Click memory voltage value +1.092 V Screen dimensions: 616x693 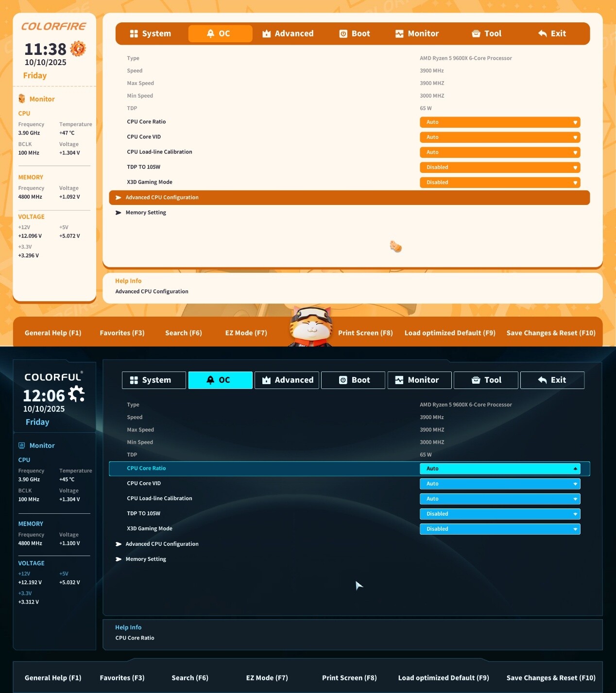pyautogui.click(x=69, y=197)
